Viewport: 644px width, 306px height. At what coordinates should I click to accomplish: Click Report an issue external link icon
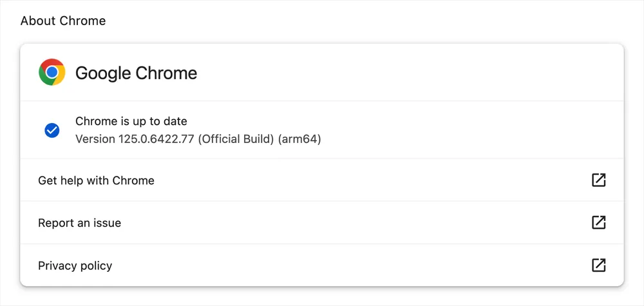click(598, 223)
